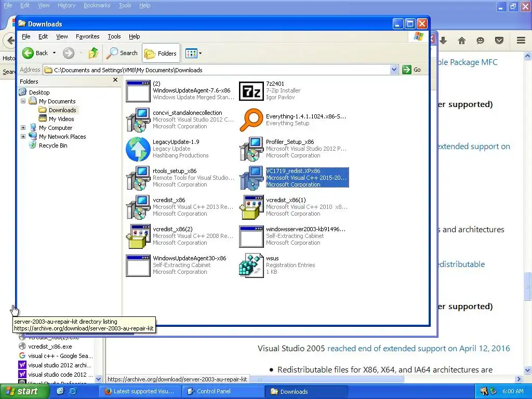Select the Profiler_Setup_x86 installer icon
532x399 pixels.
pyautogui.click(x=251, y=149)
